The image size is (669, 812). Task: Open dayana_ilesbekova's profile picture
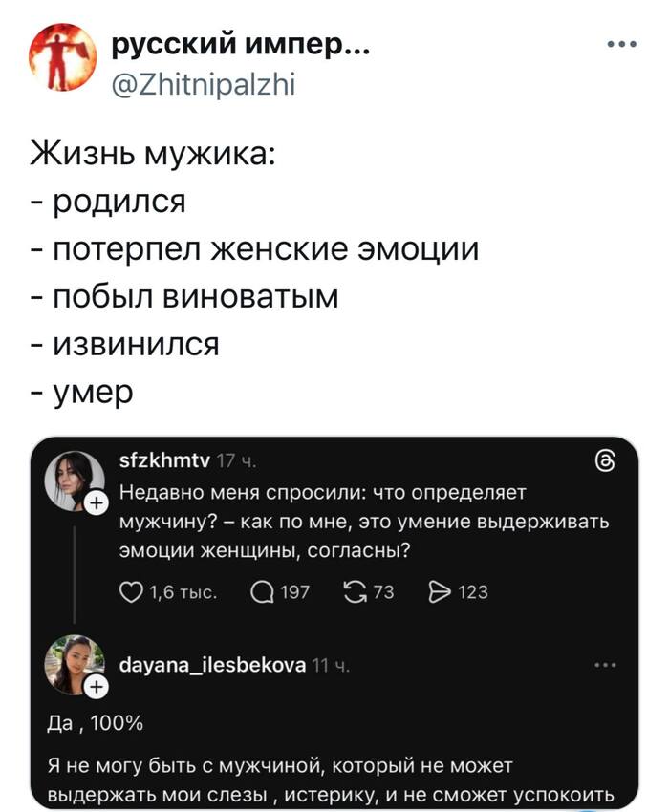coord(73,662)
